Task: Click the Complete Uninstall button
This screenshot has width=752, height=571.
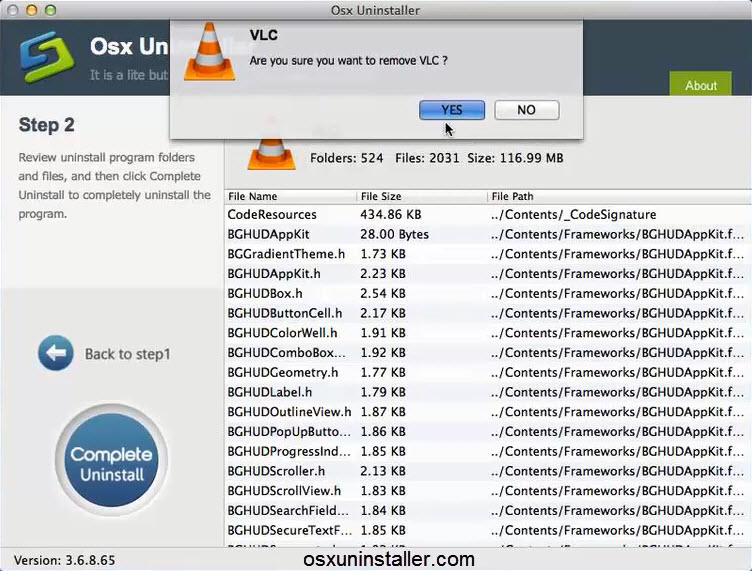Action: click(x=111, y=461)
